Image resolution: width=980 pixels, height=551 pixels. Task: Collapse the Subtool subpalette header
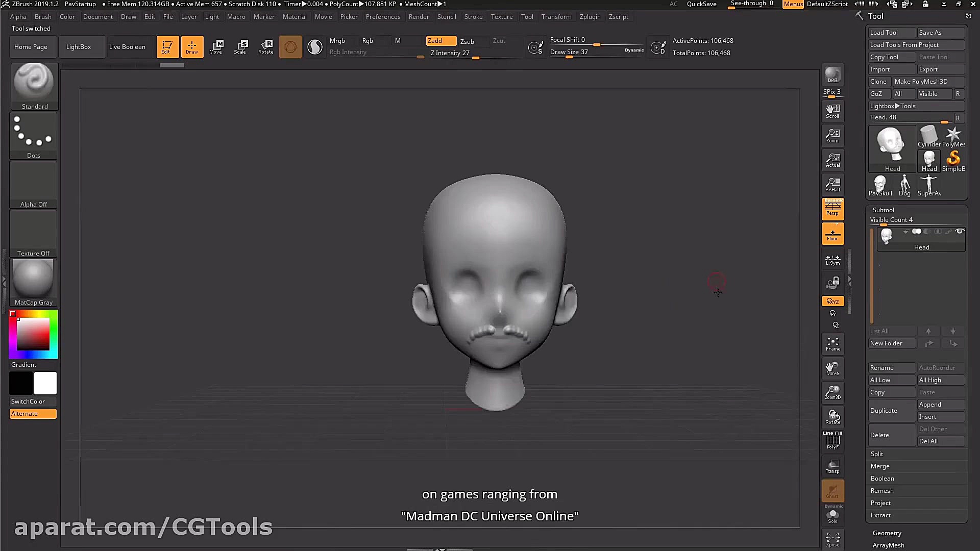(x=883, y=210)
